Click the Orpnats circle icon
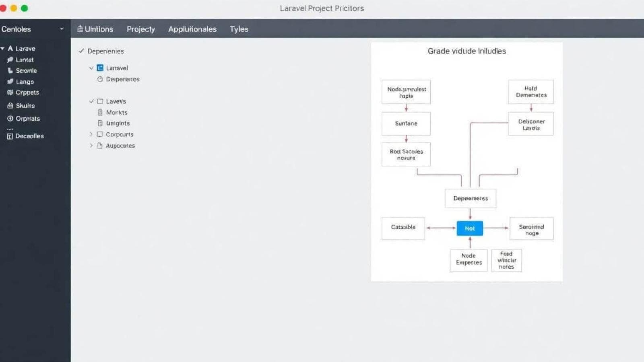This screenshot has height=362, width=644. click(x=10, y=118)
